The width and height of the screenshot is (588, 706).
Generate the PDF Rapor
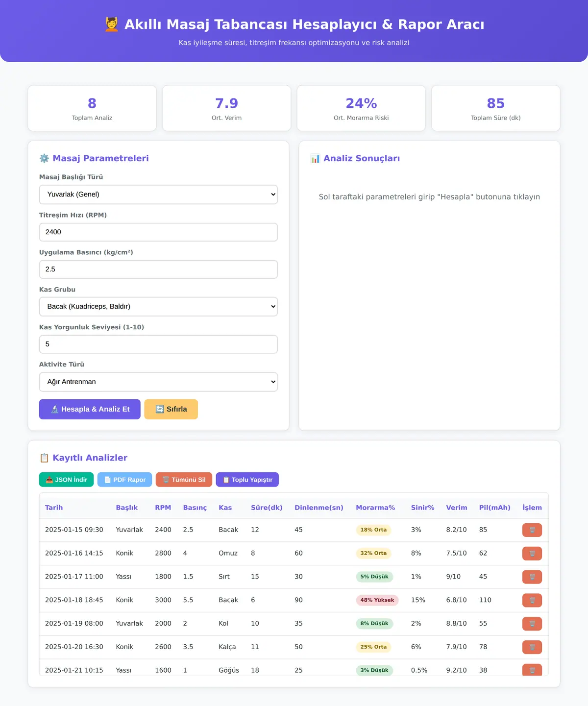click(124, 480)
